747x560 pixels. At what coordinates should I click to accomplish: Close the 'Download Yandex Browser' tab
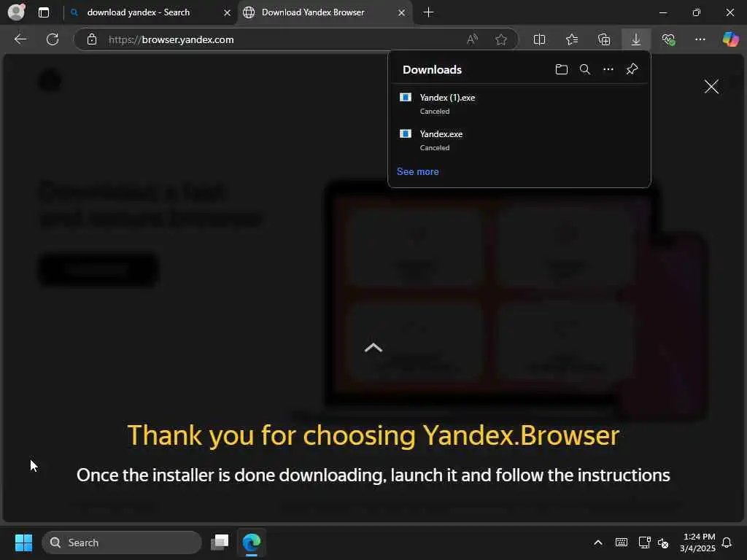[402, 13]
